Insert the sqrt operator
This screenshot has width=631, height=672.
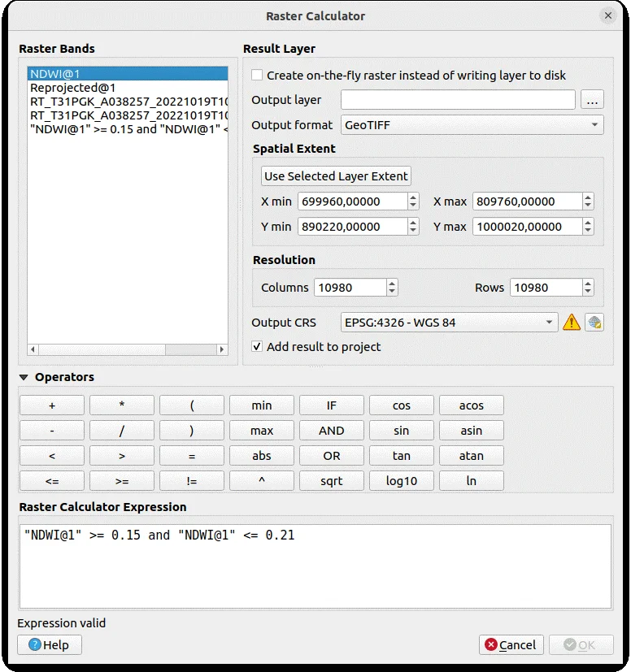tap(331, 481)
